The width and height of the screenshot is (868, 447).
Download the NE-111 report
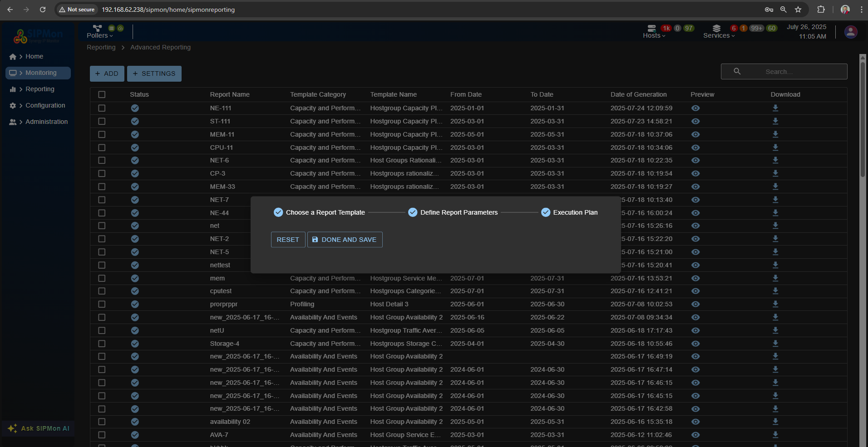775,108
